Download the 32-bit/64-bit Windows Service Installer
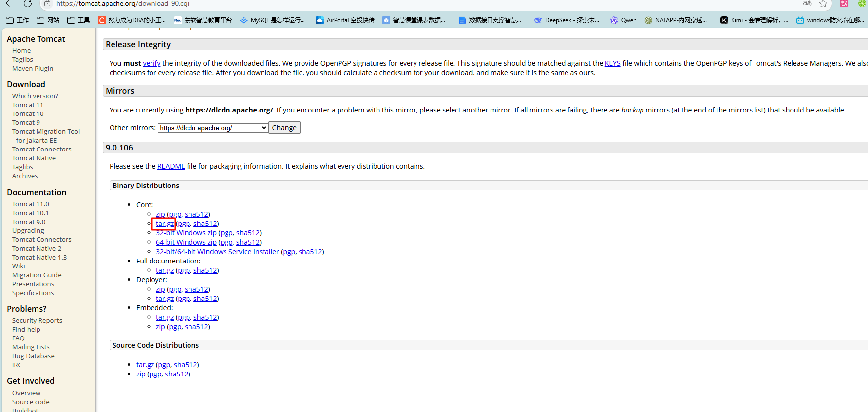The image size is (868, 412). click(x=217, y=252)
